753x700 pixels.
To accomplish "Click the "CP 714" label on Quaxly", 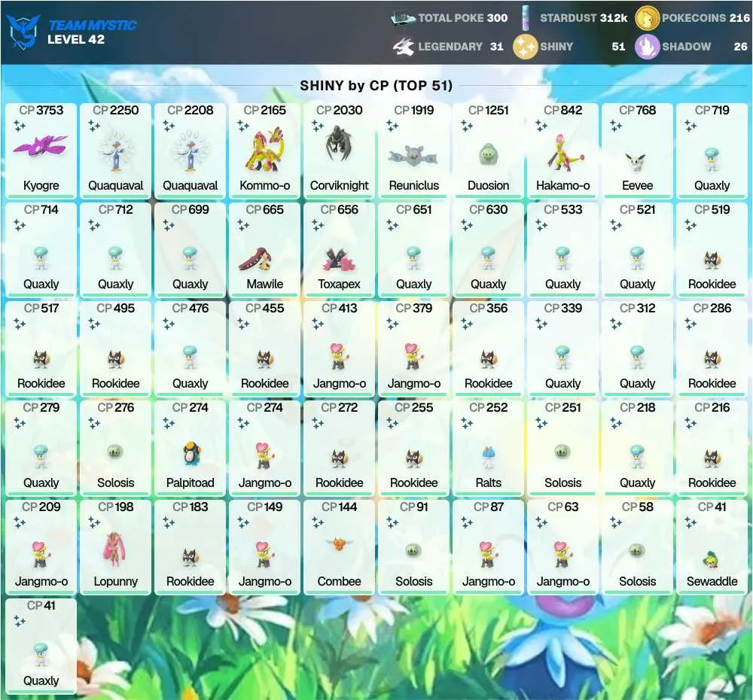I will [x=41, y=210].
